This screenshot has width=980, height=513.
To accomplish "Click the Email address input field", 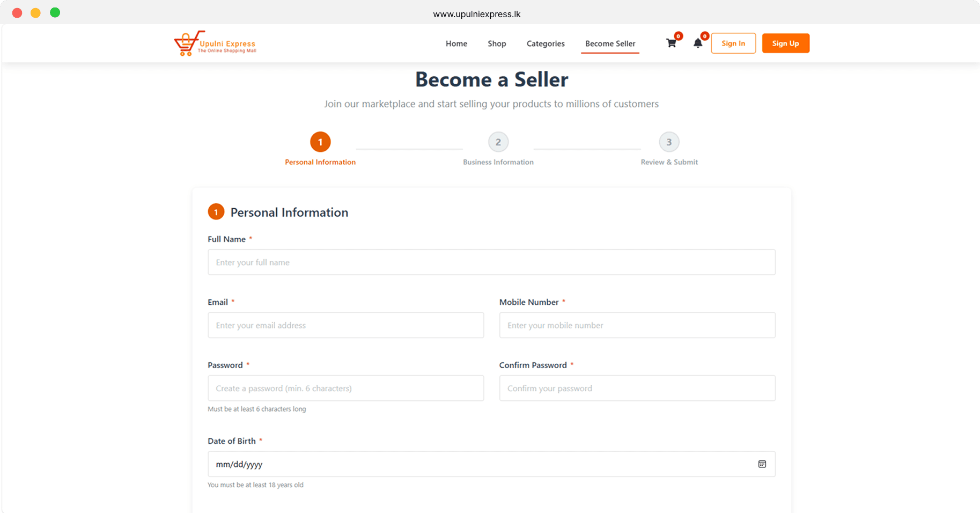I will click(x=345, y=325).
